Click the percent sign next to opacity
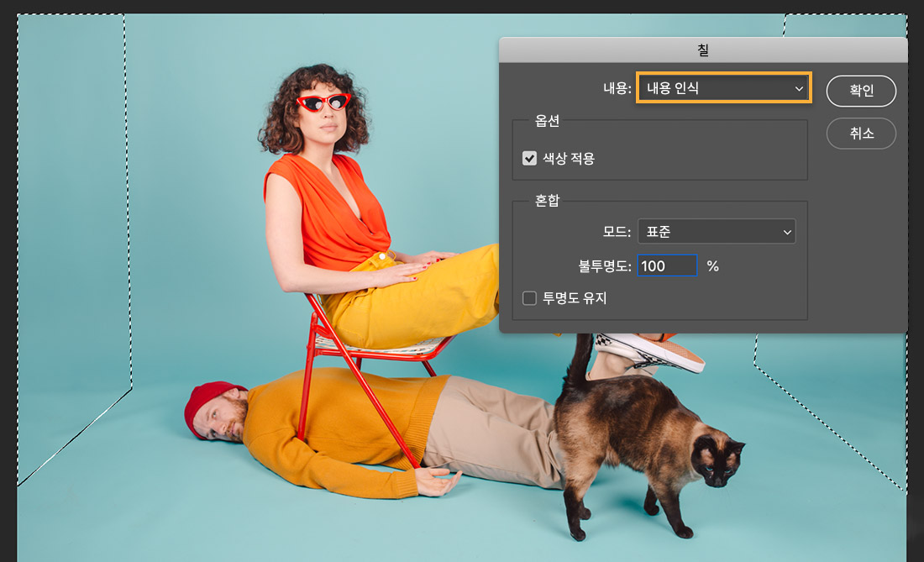Viewport: 924px width, 562px height. pyautogui.click(x=713, y=266)
